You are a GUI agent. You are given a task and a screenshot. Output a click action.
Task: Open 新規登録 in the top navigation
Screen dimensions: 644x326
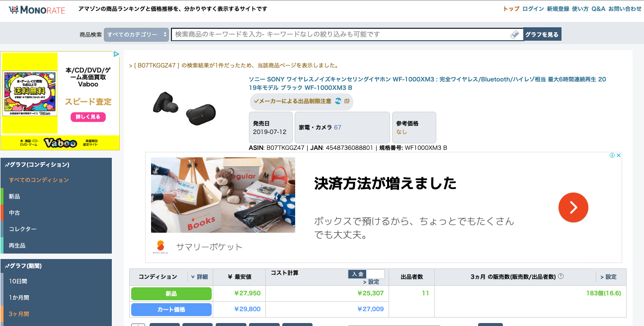(x=558, y=9)
